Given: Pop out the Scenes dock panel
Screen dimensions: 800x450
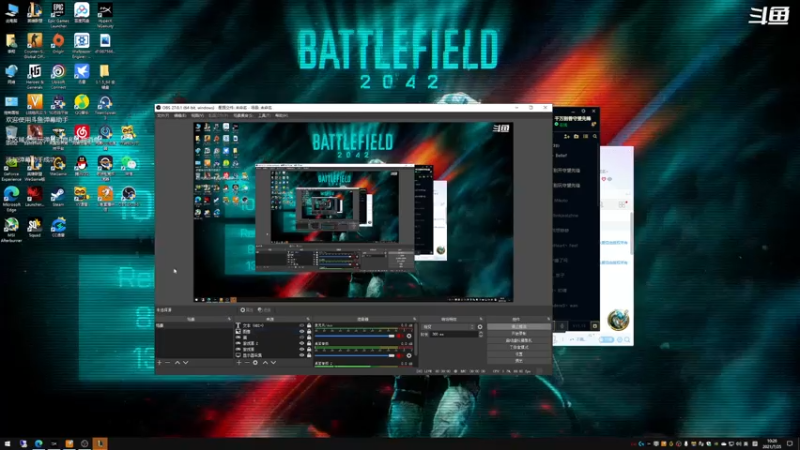Looking at the screenshot, I should 229,319.
